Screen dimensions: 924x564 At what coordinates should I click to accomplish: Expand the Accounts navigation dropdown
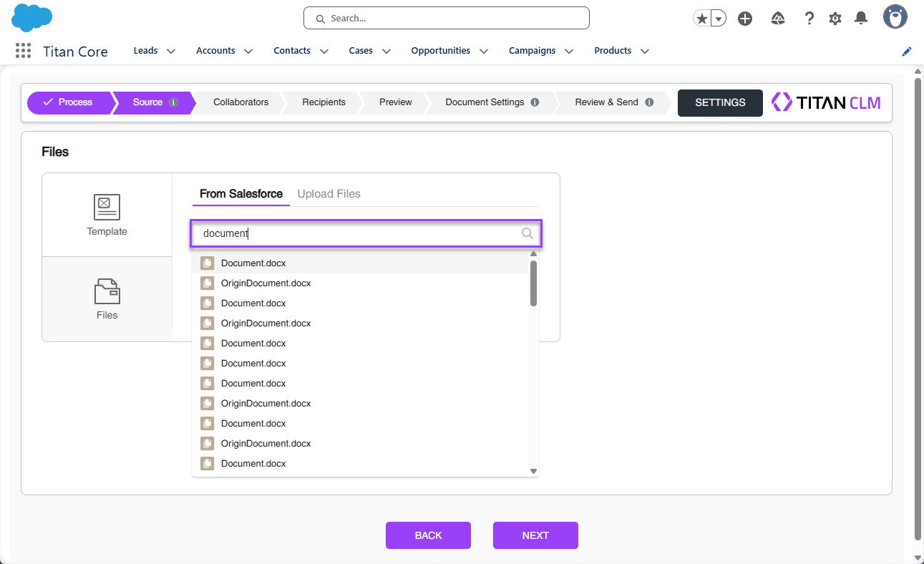[248, 51]
